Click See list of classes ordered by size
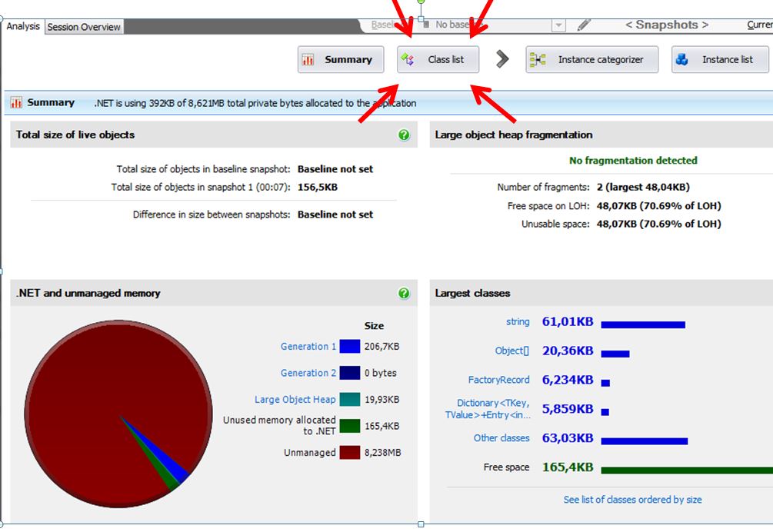 pos(632,500)
